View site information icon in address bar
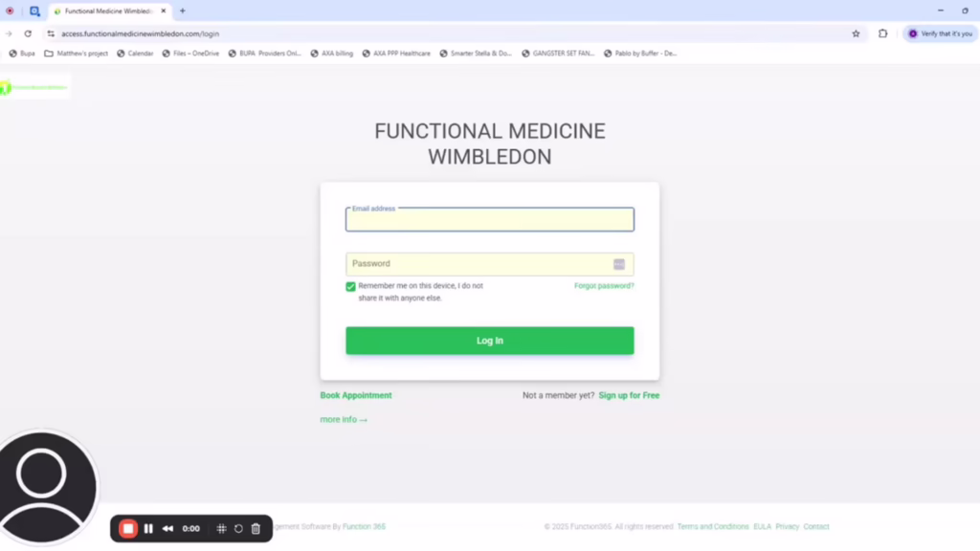This screenshot has width=980, height=551. 51,33
